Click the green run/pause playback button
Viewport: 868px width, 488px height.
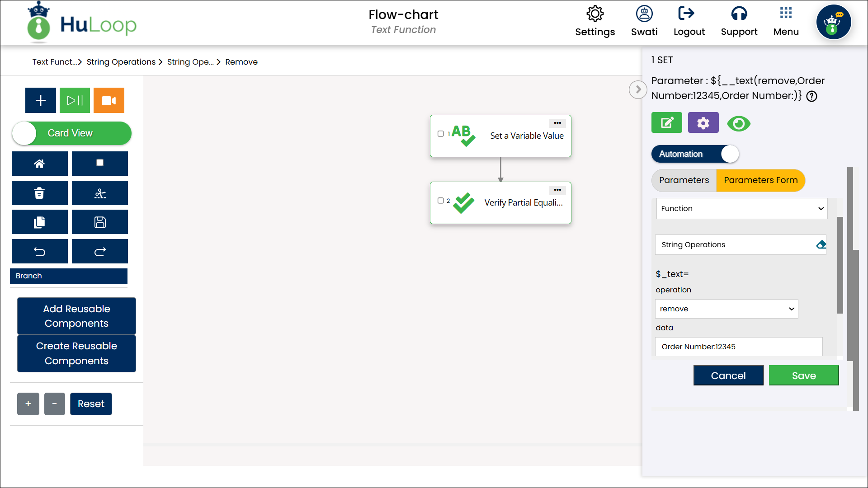(75, 100)
